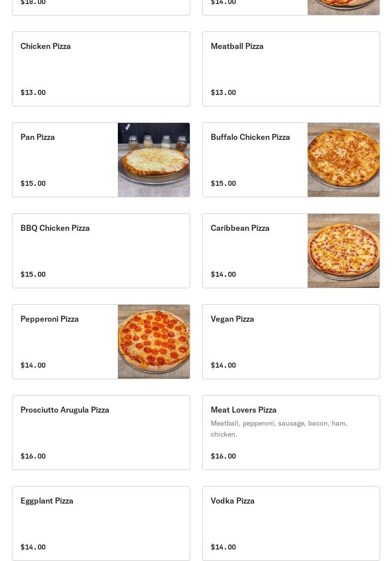Choose the Vegan Pizza card
This screenshot has height=561, width=392.
[291, 342]
